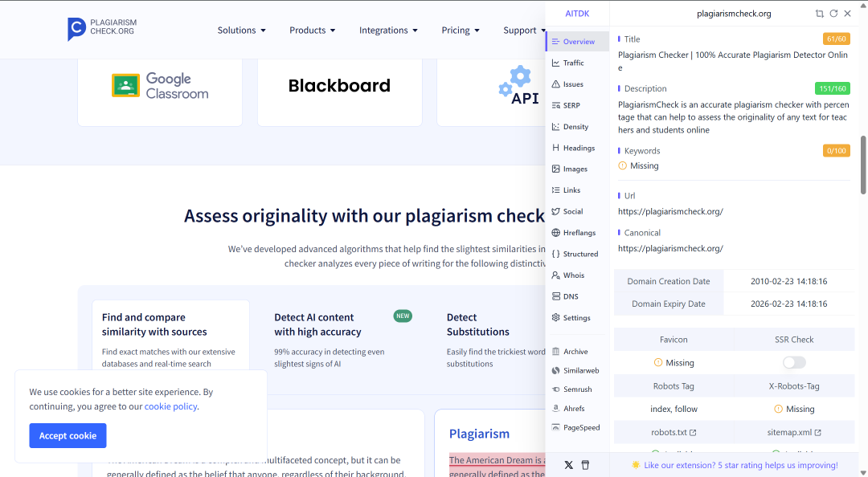The image size is (868, 477).
Task: Click the Keywords Missing warning icon
Action: pos(622,165)
